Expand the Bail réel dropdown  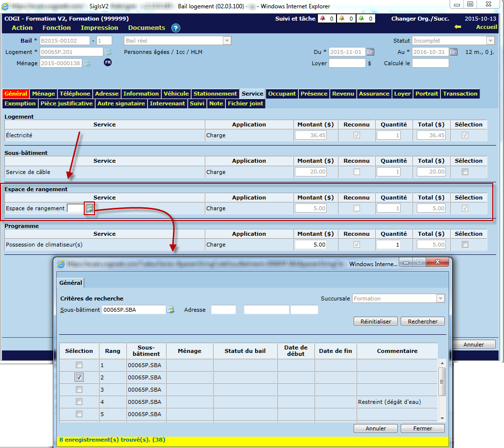pos(227,41)
